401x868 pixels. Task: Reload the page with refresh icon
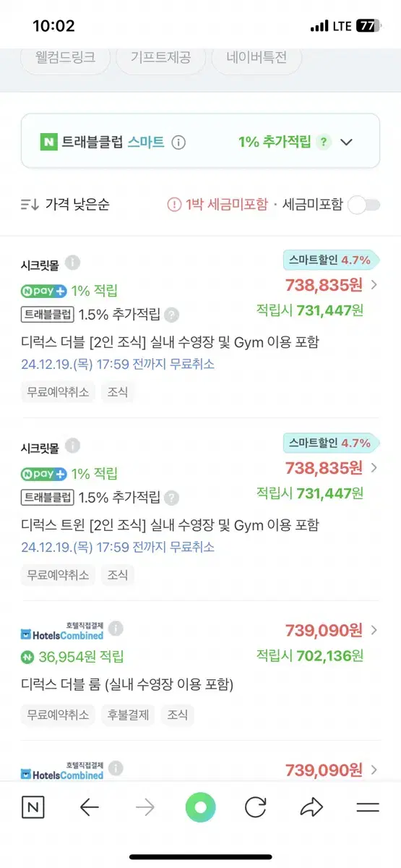click(256, 807)
